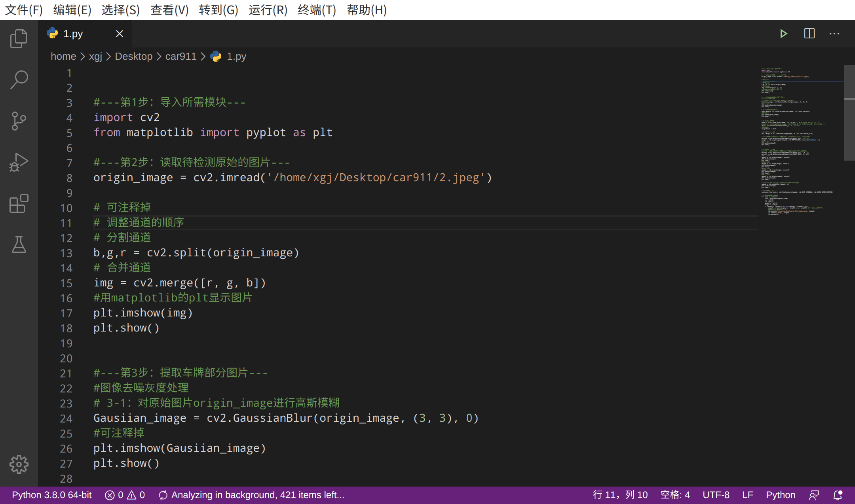Click the Search sidebar icon

click(x=19, y=79)
